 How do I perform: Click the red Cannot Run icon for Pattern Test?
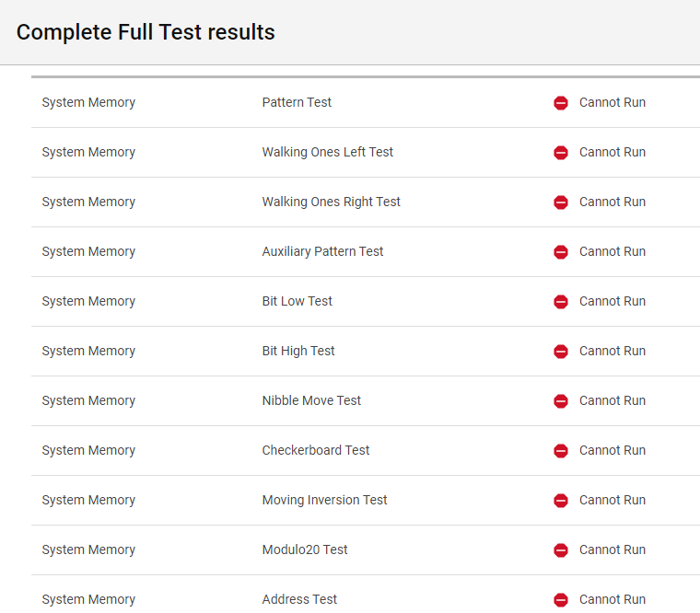561,103
